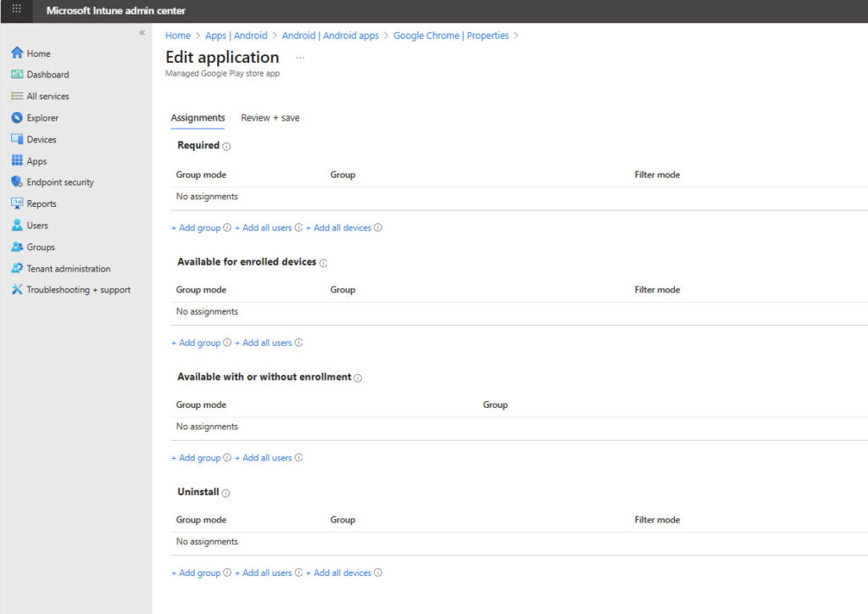The width and height of the screenshot is (868, 614).
Task: Click the Tenant administration icon
Action: pyautogui.click(x=17, y=269)
